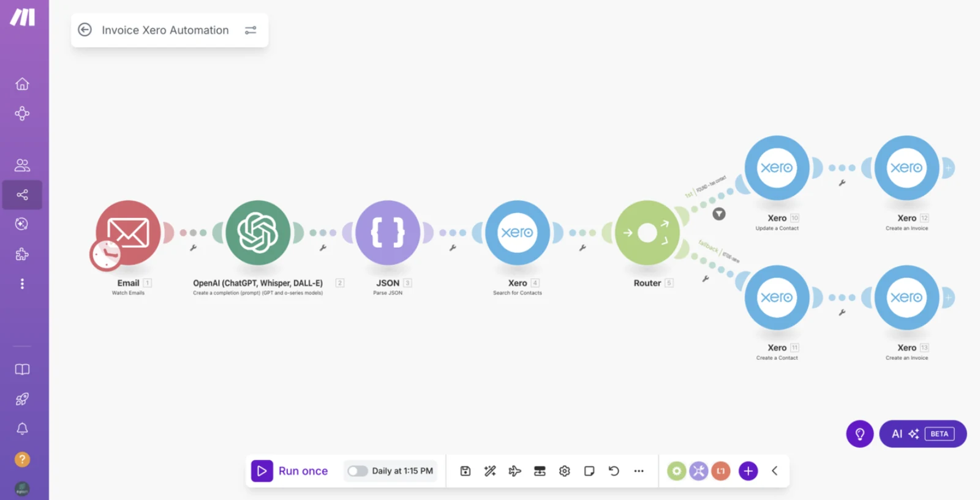Select the Xero Search for Contacts module
The image size is (980, 500).
coord(518,233)
